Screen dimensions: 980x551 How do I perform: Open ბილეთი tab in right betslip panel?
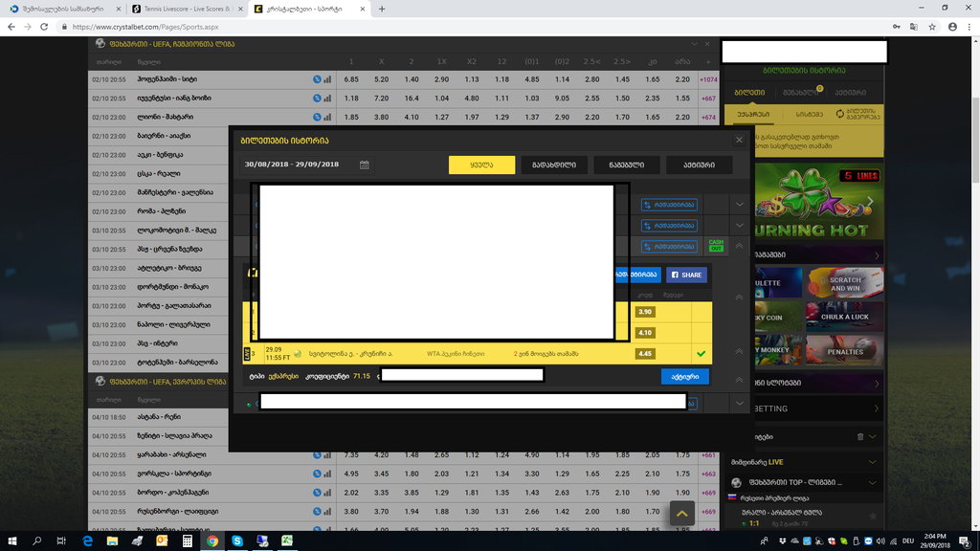point(749,93)
